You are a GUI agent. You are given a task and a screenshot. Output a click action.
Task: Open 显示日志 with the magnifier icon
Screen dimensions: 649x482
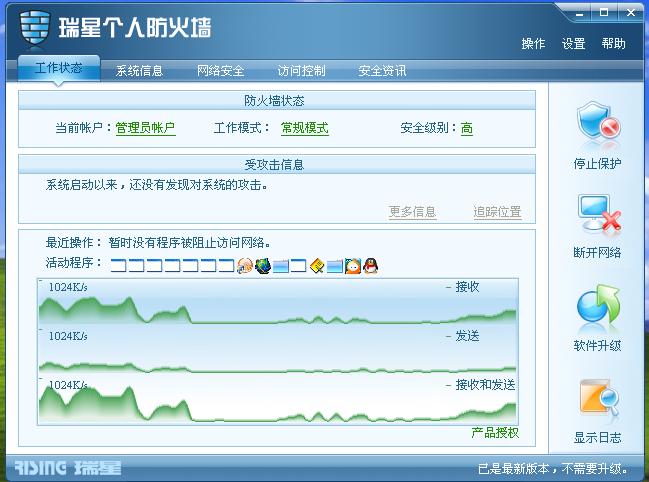click(599, 397)
